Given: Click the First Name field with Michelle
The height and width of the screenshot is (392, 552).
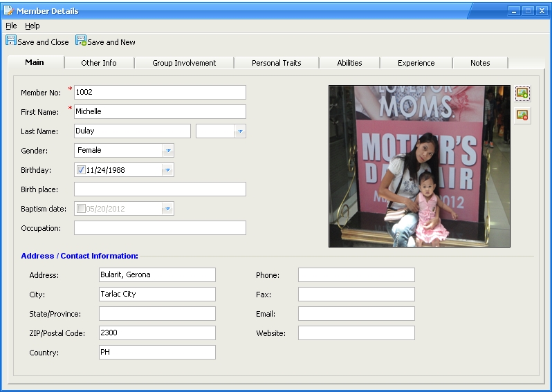Looking at the screenshot, I should pyautogui.click(x=160, y=111).
